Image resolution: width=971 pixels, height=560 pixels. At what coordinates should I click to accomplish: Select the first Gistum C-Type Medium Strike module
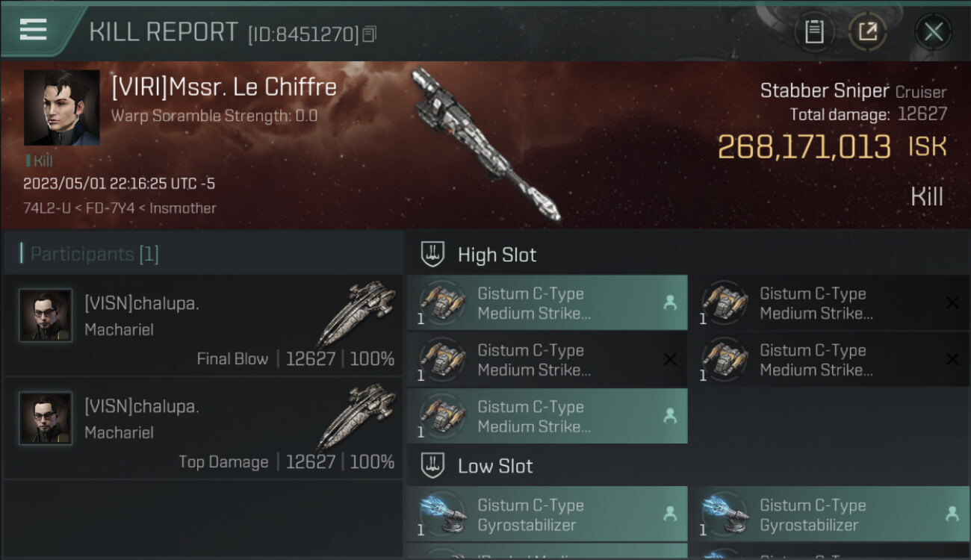pos(547,303)
